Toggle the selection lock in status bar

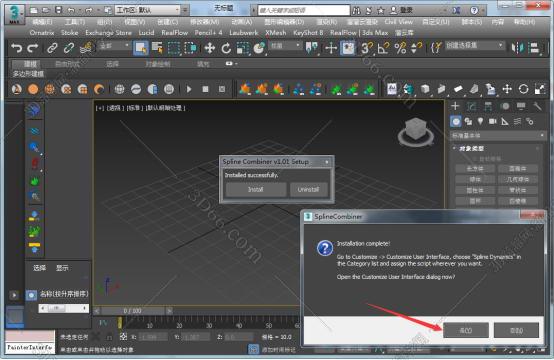click(110, 337)
